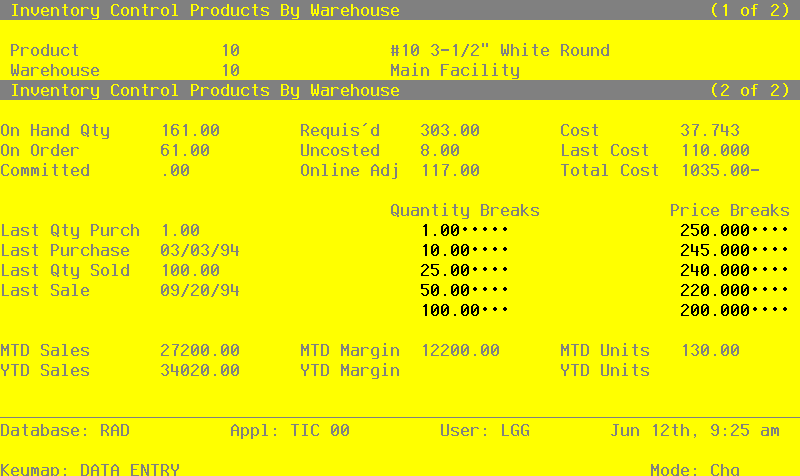800x476 pixels.
Task: Click the Cost value 37.743
Action: [710, 130]
